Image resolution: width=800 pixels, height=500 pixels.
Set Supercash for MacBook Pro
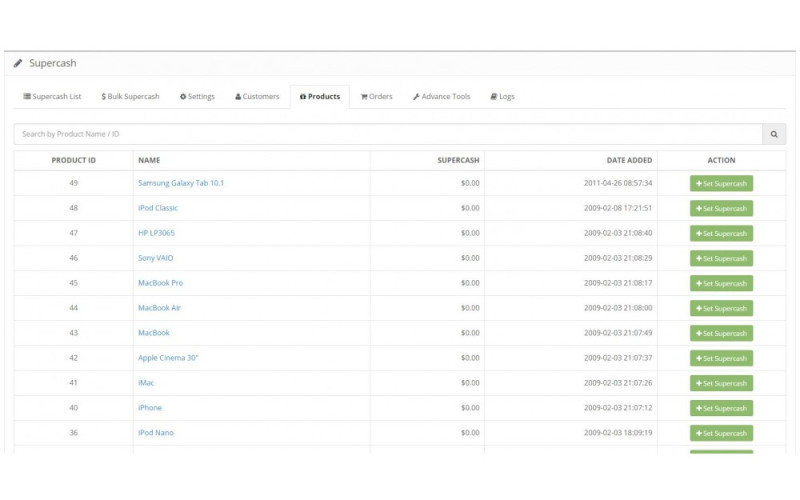point(721,284)
